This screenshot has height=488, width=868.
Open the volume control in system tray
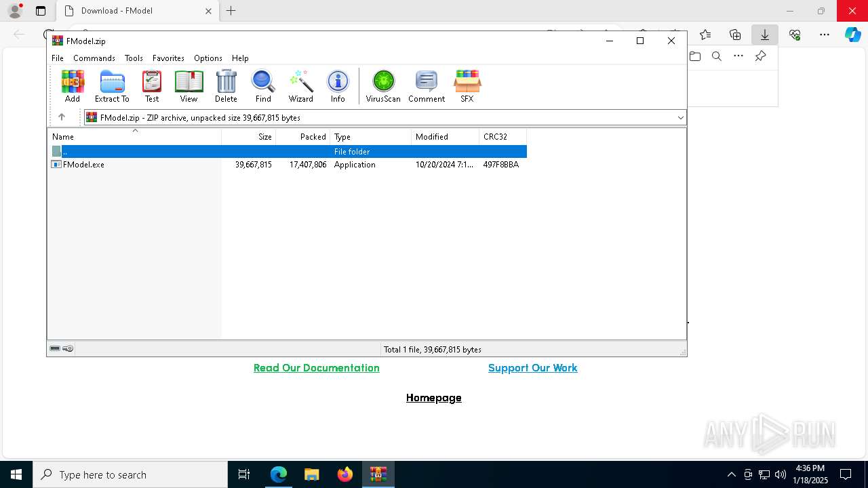781,474
